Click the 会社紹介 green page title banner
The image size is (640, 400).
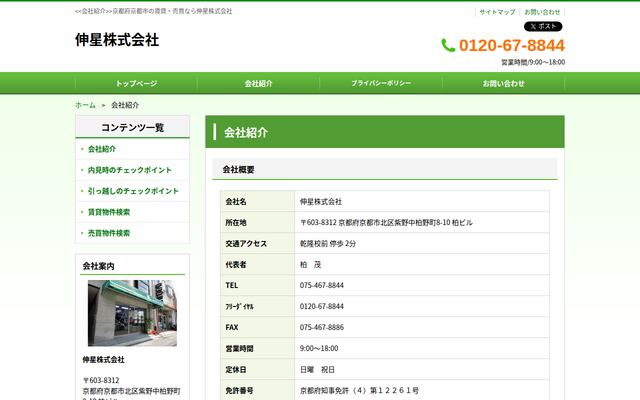(x=385, y=132)
